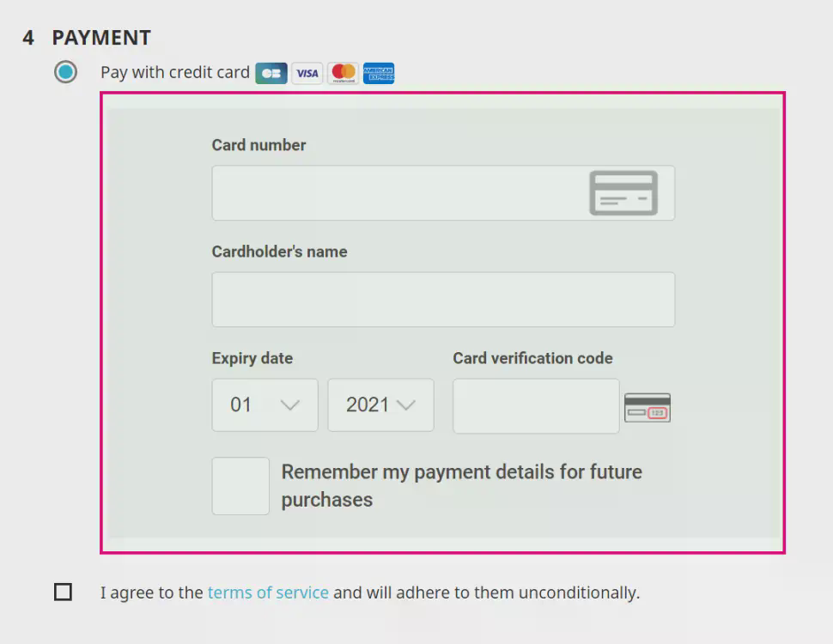Click the credit card icon in card number field

click(x=623, y=193)
